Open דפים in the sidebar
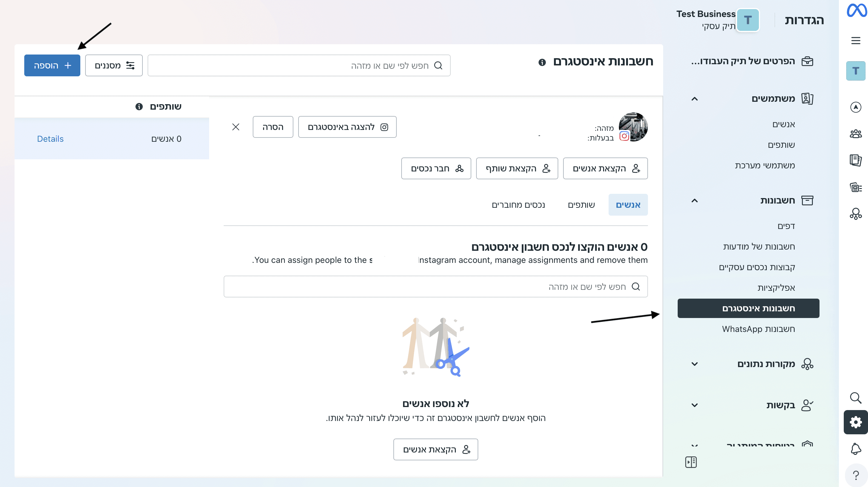868x487 pixels. click(x=786, y=226)
